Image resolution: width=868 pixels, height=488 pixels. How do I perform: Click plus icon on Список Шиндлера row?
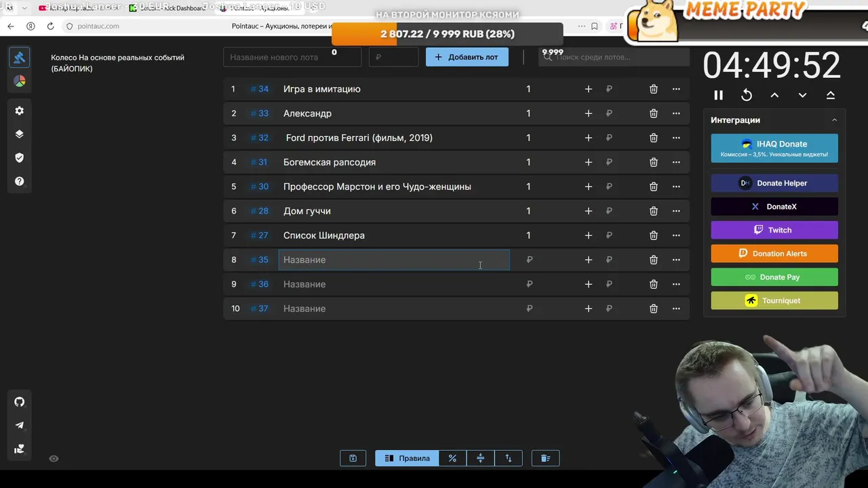(x=588, y=235)
